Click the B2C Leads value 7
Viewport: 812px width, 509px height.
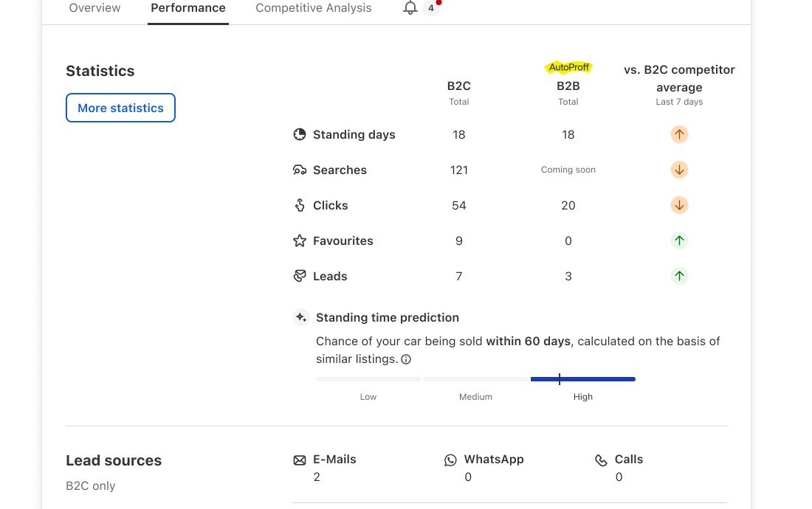[x=459, y=276]
